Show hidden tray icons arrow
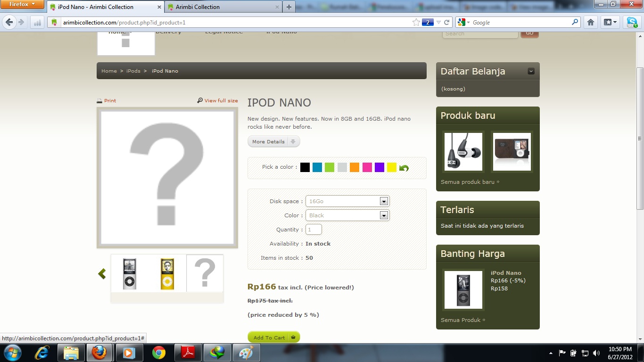The image size is (644, 362). pos(551,353)
